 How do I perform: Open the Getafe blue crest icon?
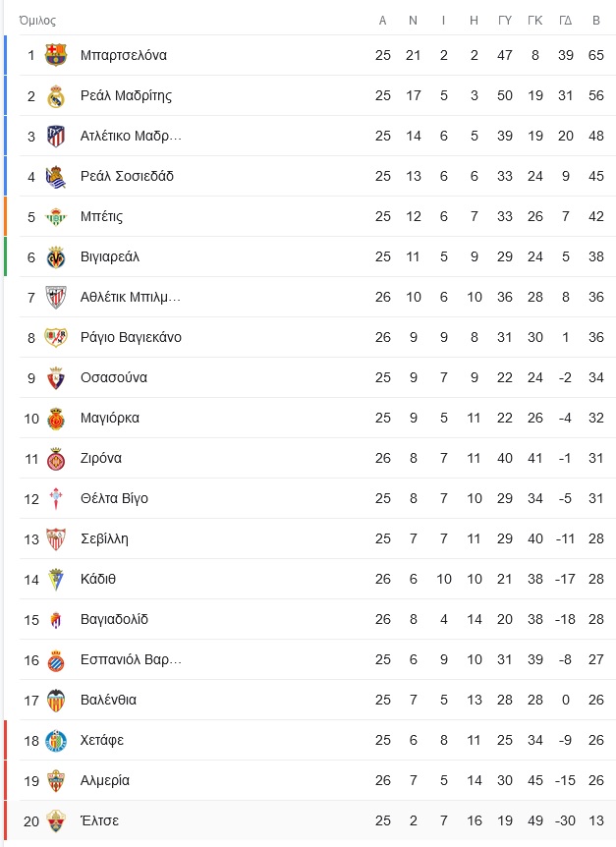tap(56, 740)
